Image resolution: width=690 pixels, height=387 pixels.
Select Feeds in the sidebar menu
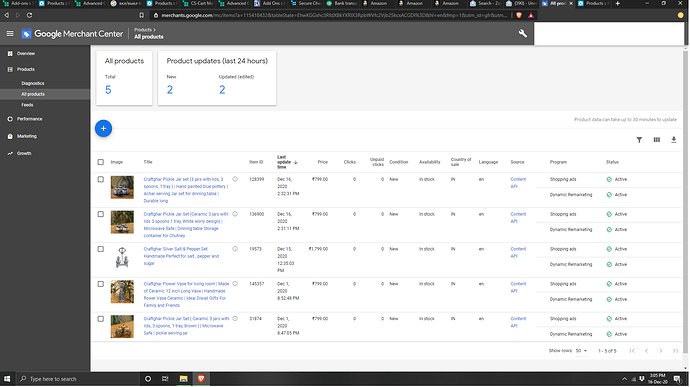27,105
